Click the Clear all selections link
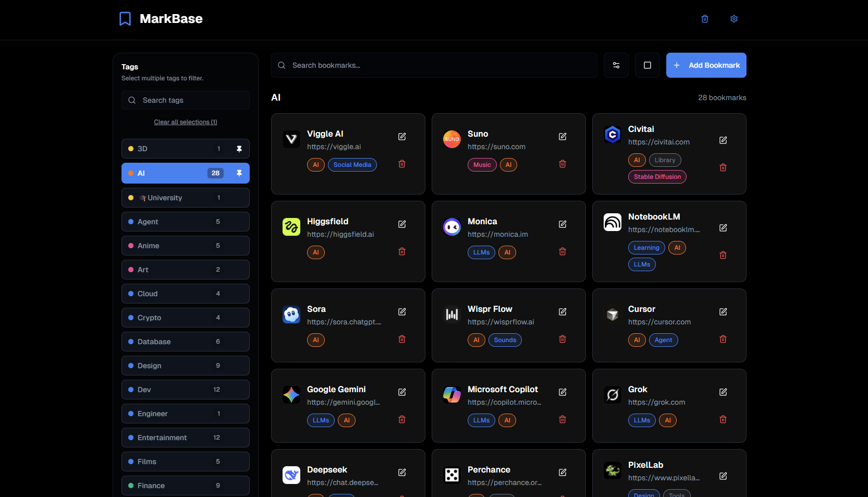 pyautogui.click(x=185, y=122)
